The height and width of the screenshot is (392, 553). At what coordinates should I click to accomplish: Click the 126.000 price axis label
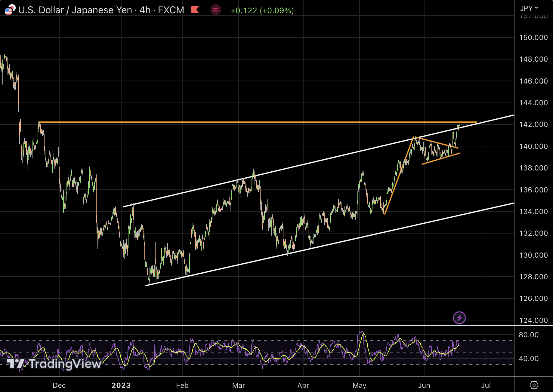[533, 299]
